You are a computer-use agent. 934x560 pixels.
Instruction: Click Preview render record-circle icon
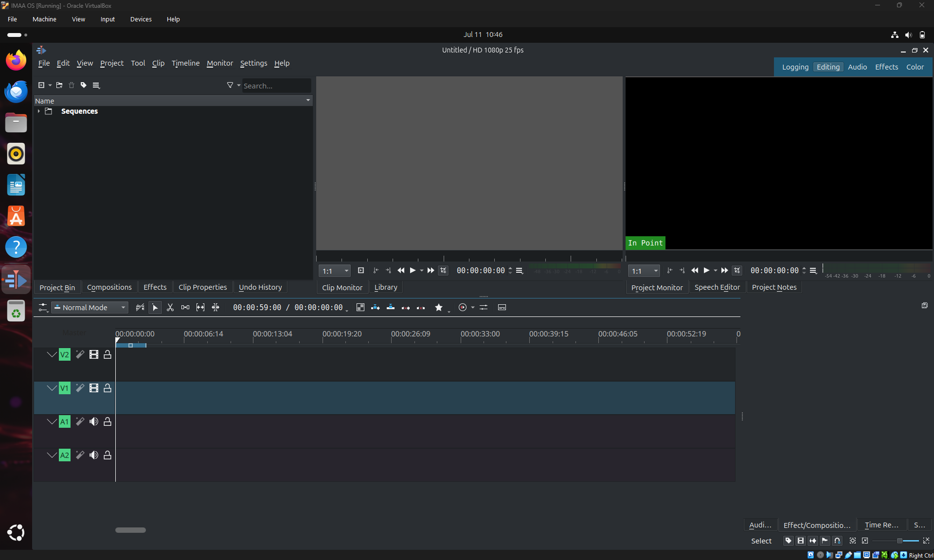tap(463, 307)
